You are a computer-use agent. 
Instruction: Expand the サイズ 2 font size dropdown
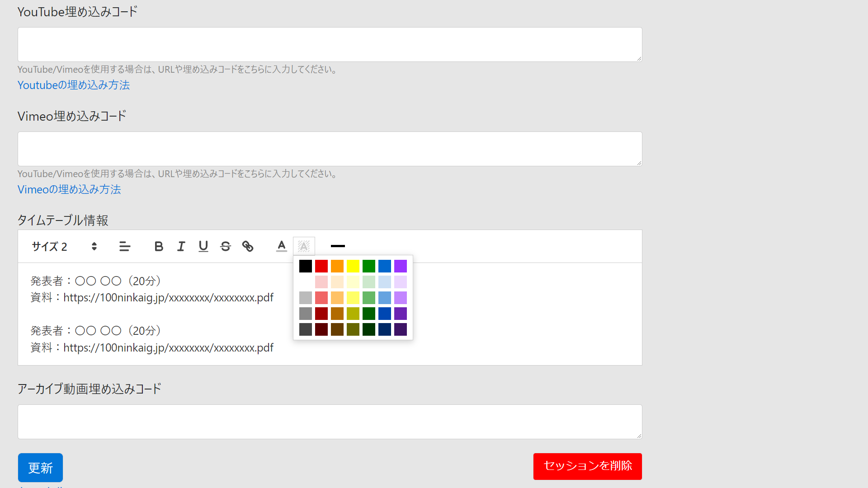[x=64, y=246]
